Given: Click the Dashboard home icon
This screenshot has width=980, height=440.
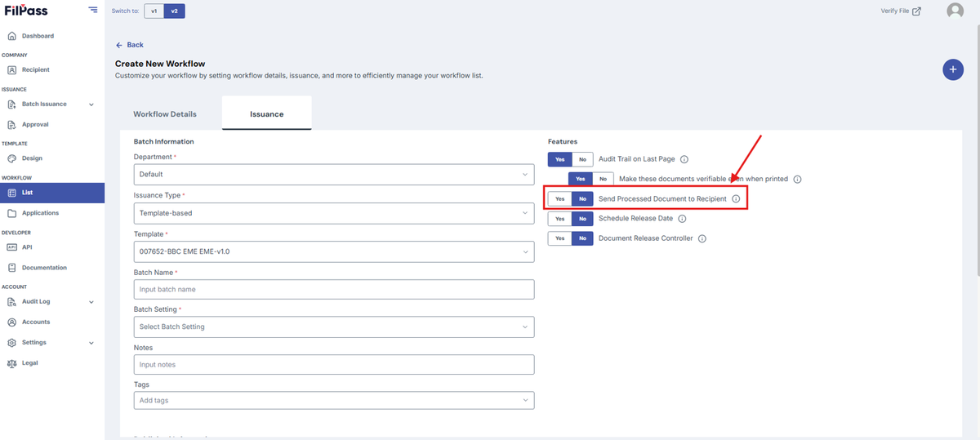Looking at the screenshot, I should pyautogui.click(x=12, y=36).
